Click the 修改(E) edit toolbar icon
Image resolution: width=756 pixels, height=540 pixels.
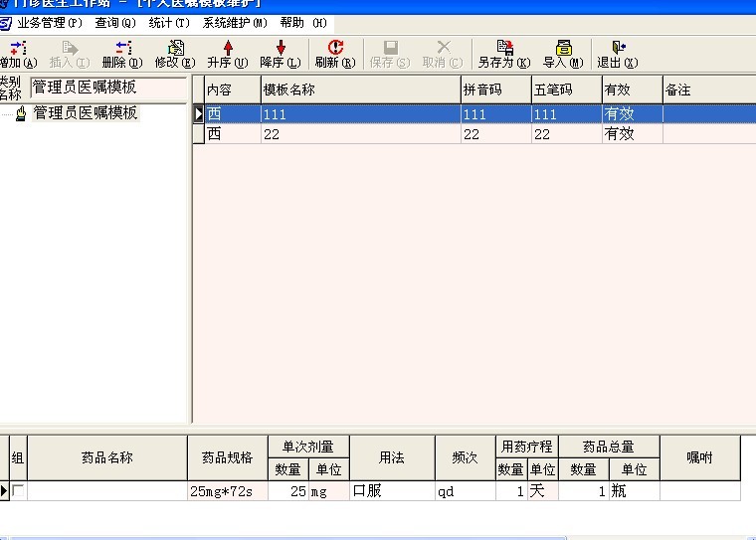(176, 48)
